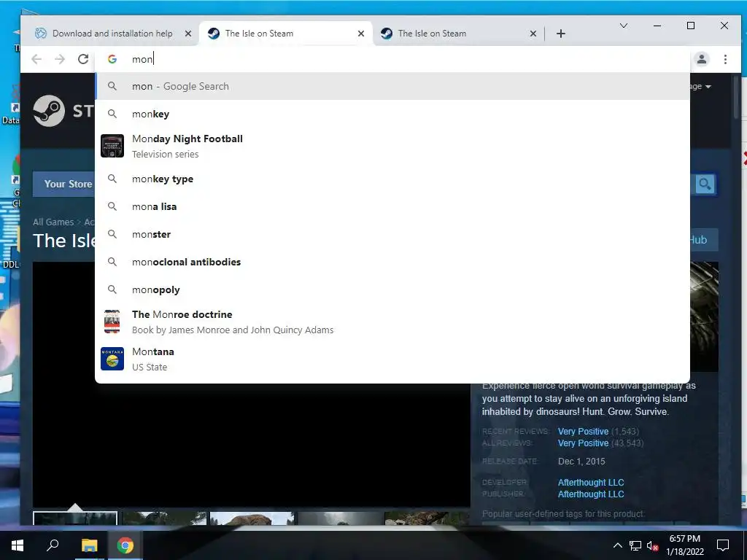This screenshot has width=747, height=560.
Task: Reload the page with the refresh icon
Action: [83, 59]
